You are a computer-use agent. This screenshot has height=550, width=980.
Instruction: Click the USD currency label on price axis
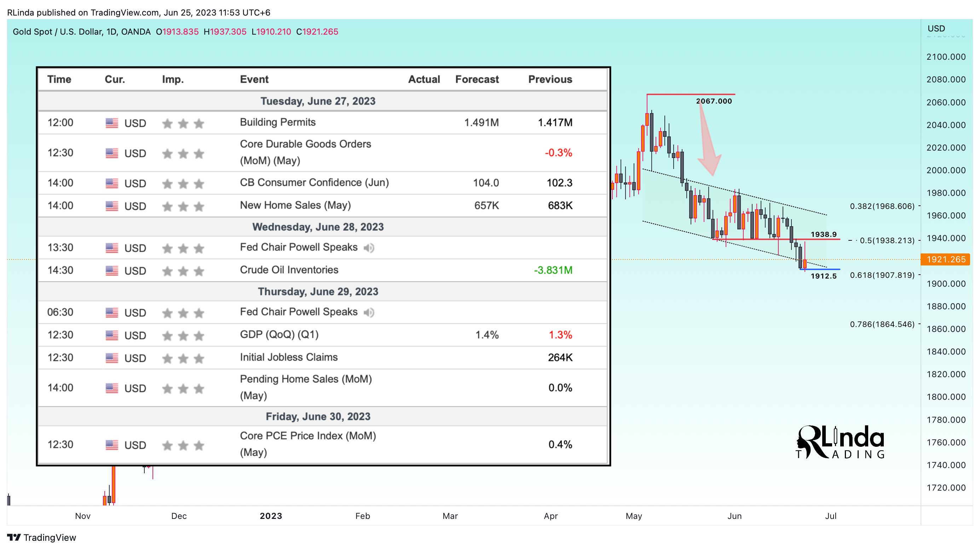click(x=936, y=29)
